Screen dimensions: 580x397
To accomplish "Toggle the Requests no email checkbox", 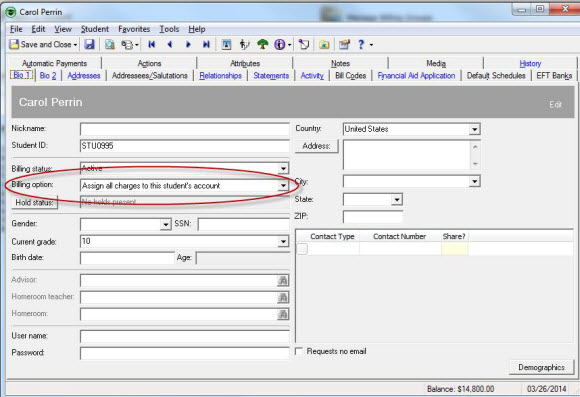I will coord(299,351).
